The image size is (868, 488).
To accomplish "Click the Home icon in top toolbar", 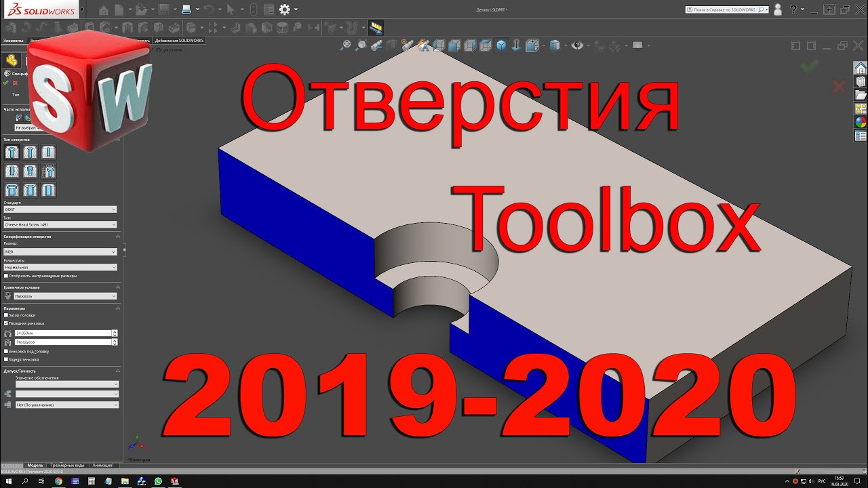I will click(x=103, y=10).
